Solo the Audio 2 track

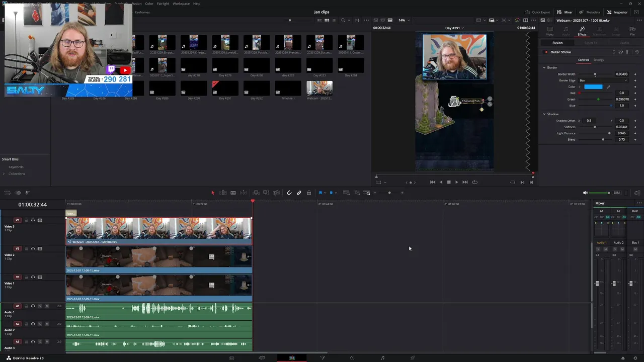pyautogui.click(x=40, y=324)
